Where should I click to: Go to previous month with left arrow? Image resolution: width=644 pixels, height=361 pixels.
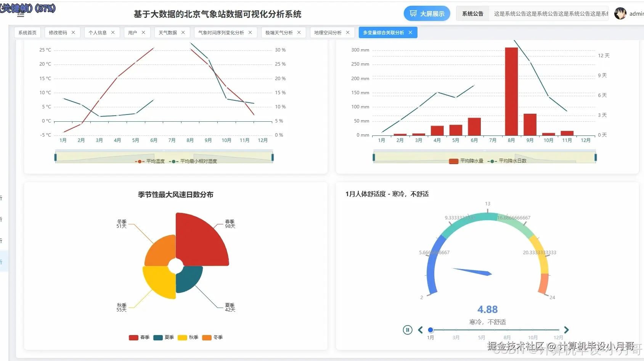click(x=420, y=330)
